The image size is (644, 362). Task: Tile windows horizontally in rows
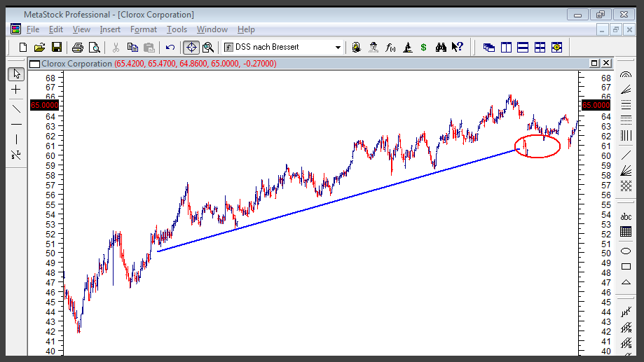523,48
